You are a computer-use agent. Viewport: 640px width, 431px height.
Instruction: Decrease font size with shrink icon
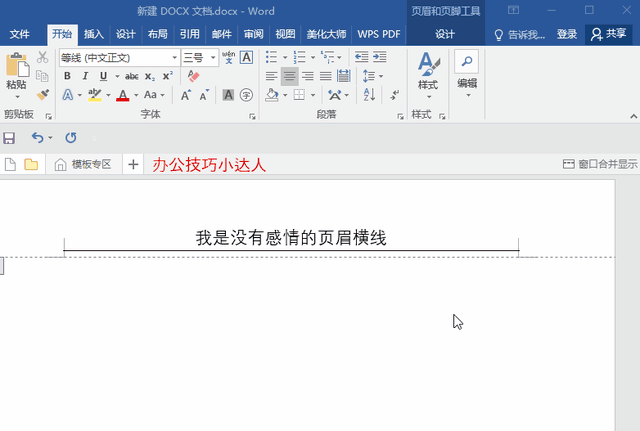point(204,96)
